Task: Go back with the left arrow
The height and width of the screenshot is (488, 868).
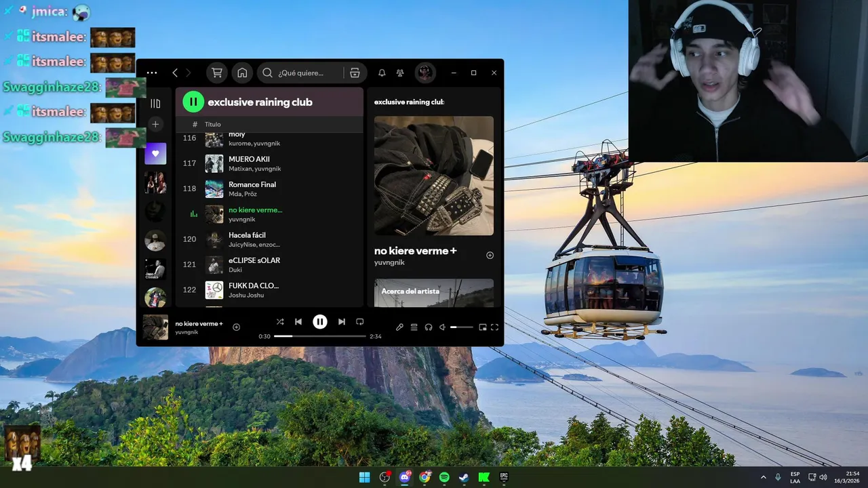Action: [175, 73]
